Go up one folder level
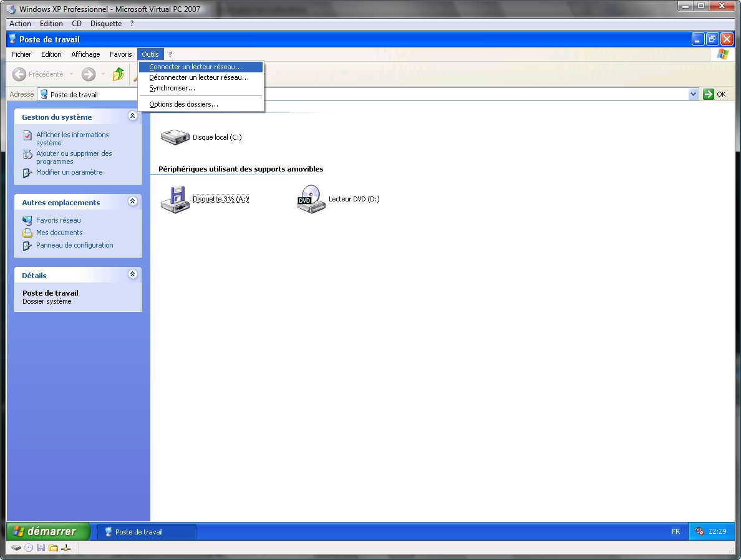This screenshot has height=560, width=741. (x=118, y=74)
